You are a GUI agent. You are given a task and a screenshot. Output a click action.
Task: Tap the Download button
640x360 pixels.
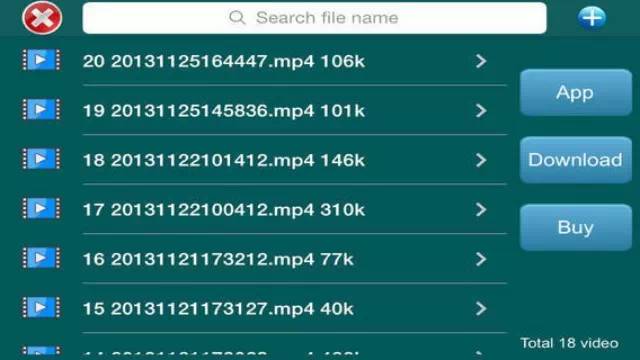pyautogui.click(x=576, y=160)
